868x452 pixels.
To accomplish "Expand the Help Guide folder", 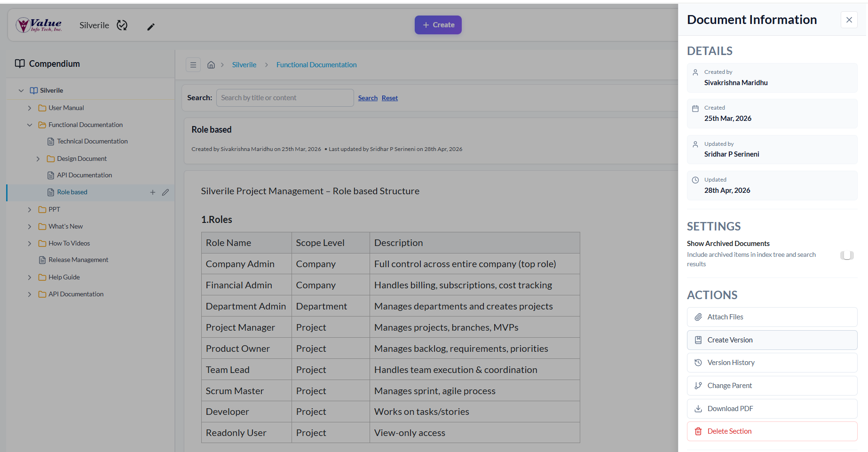I will (30, 278).
